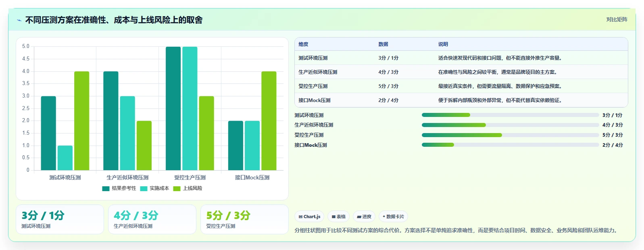Click the 实施成本 bar for 受控生产压测
Image resolution: width=644 pixels, height=250 pixels.
click(x=190, y=108)
